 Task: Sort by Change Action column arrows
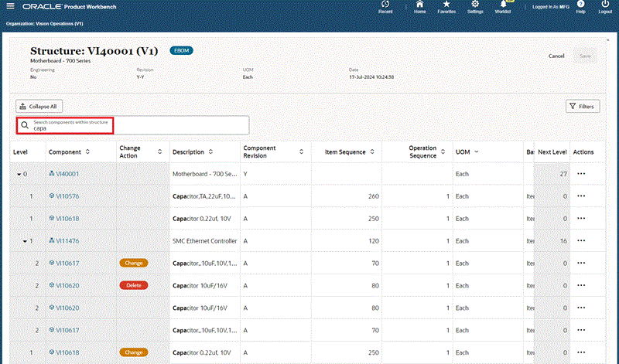pyautogui.click(x=160, y=151)
